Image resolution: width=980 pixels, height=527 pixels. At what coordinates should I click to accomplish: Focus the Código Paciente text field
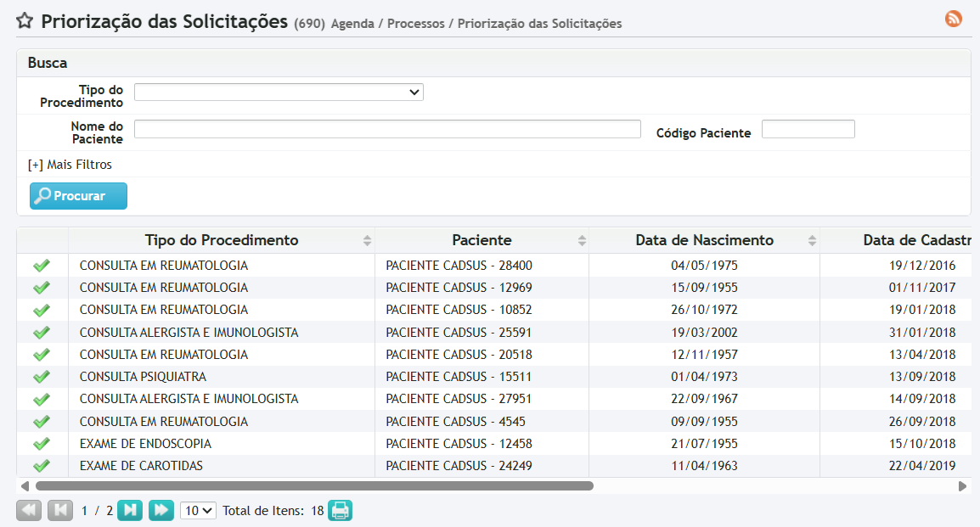pyautogui.click(x=808, y=129)
